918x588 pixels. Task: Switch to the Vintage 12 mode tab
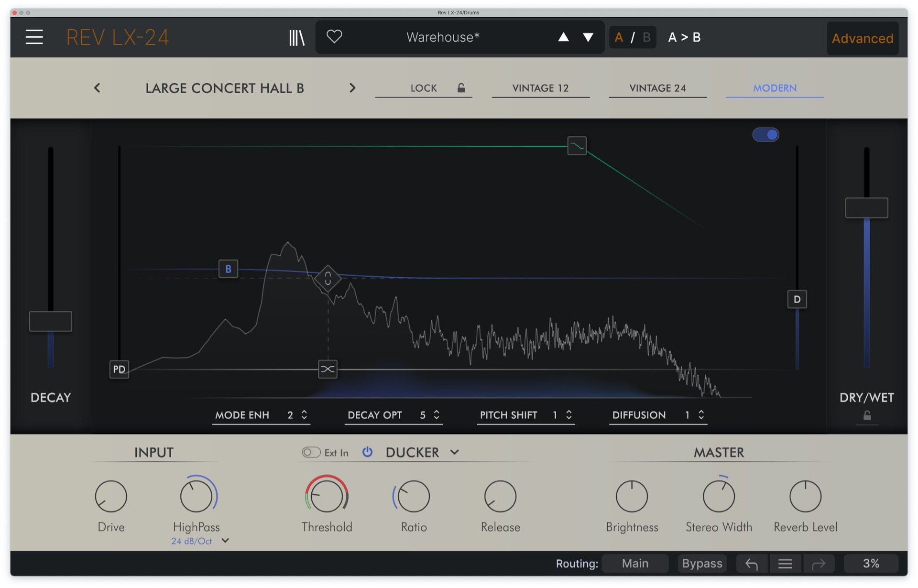click(x=540, y=88)
